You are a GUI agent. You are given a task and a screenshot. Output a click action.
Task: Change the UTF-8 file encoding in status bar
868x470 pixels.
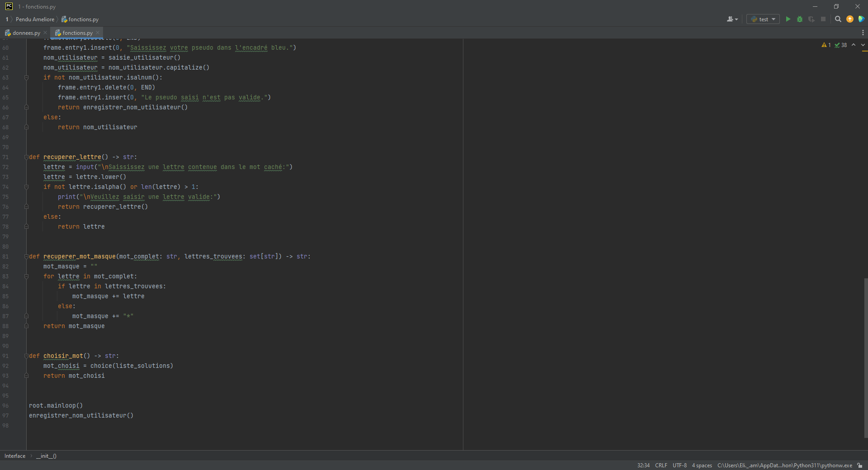[679, 465]
